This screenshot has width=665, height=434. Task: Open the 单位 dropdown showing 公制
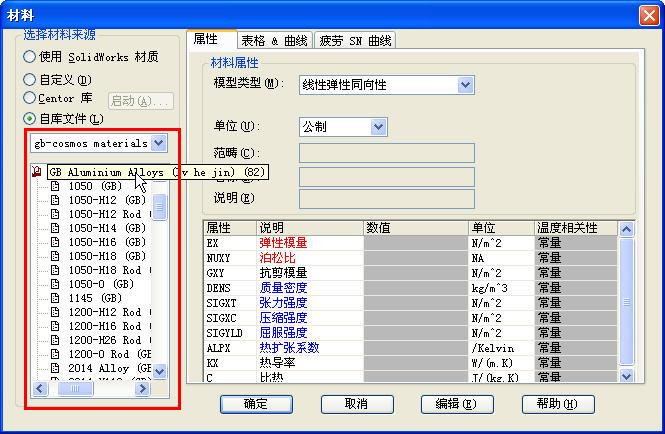(379, 126)
